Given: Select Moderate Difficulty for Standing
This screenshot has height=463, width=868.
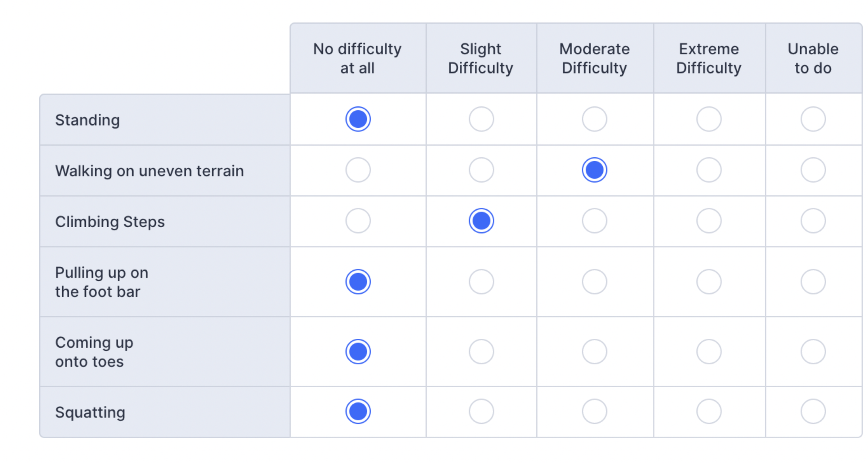Looking at the screenshot, I should pos(594,119).
